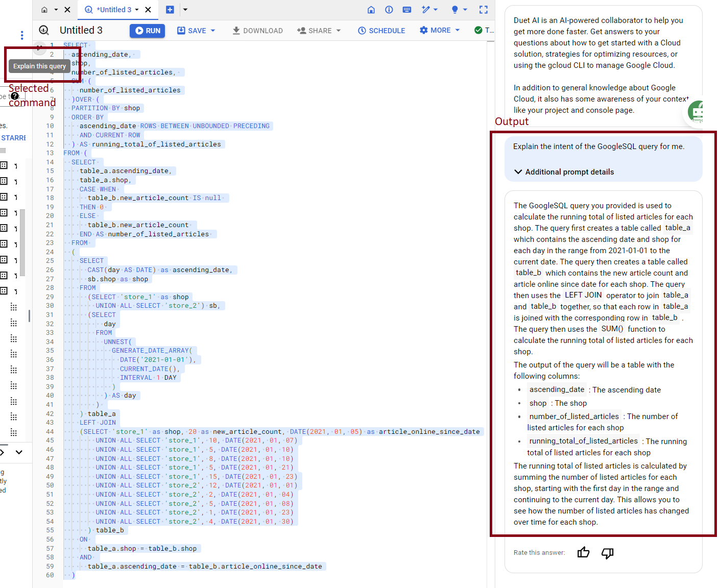Click "table_a.shop = table_b.shop" in editor
The image size is (720, 588).
[x=142, y=549]
